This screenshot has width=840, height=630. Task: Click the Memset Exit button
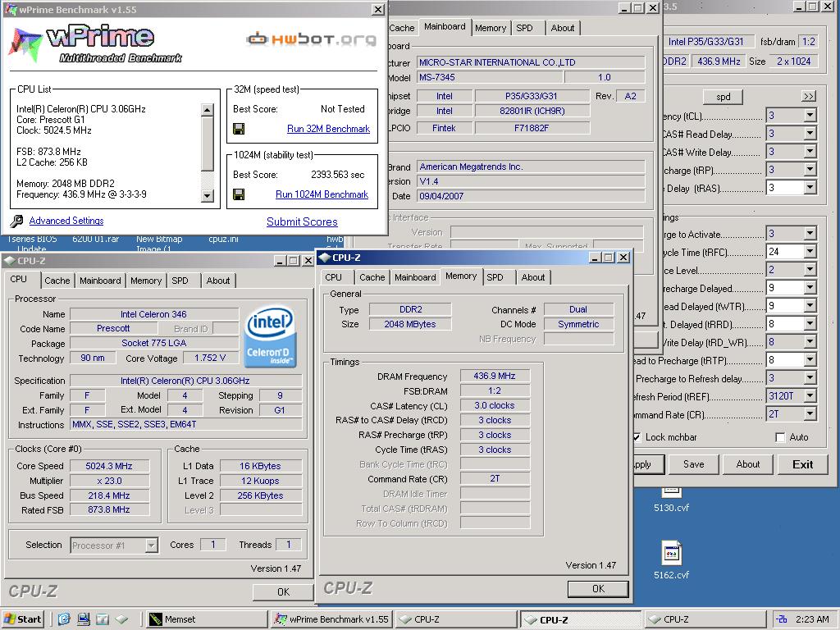click(x=802, y=464)
